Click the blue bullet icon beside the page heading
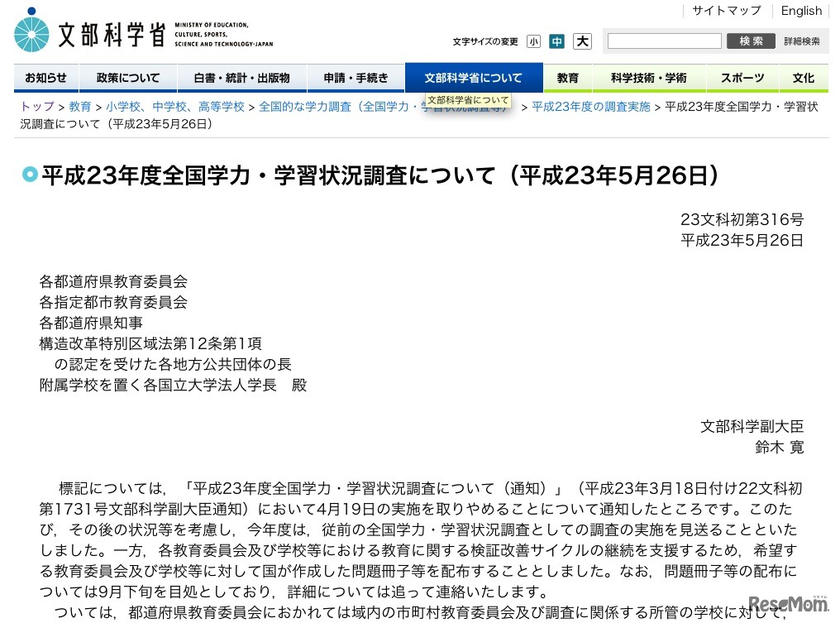Viewport: 840px width, 623px height. pos(30,175)
